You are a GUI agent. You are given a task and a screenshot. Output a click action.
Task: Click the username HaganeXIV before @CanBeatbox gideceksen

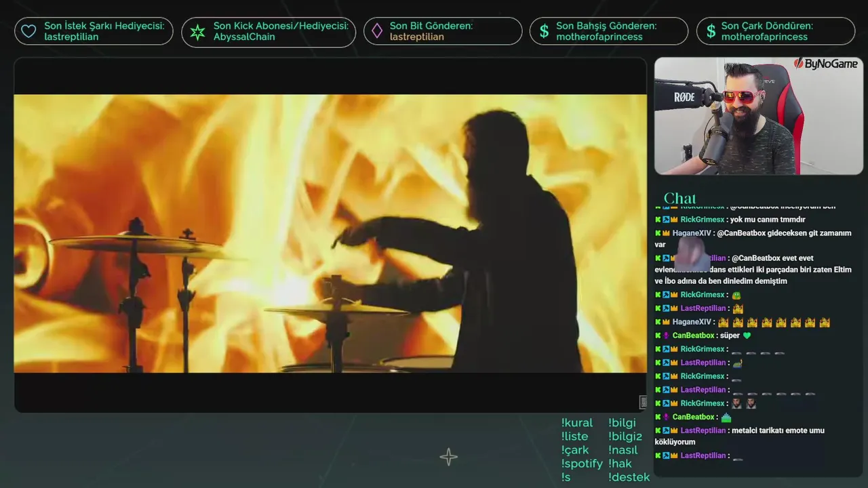(x=692, y=233)
